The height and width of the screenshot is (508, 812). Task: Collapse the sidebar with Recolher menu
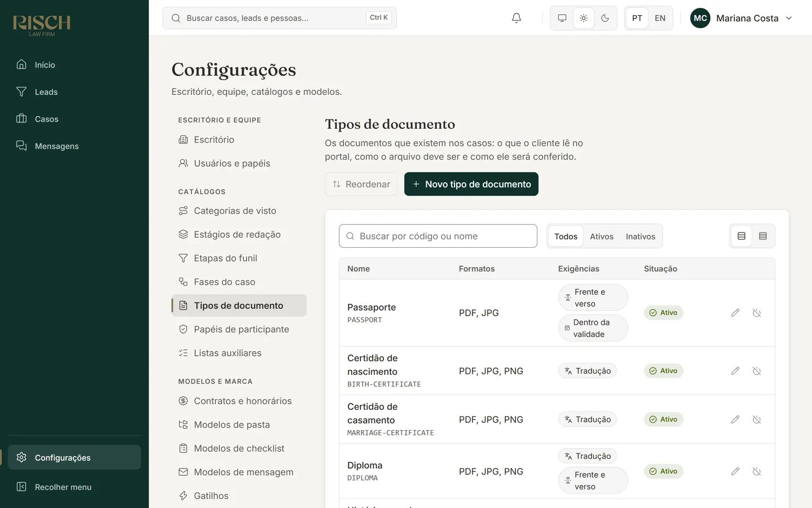pos(74,487)
